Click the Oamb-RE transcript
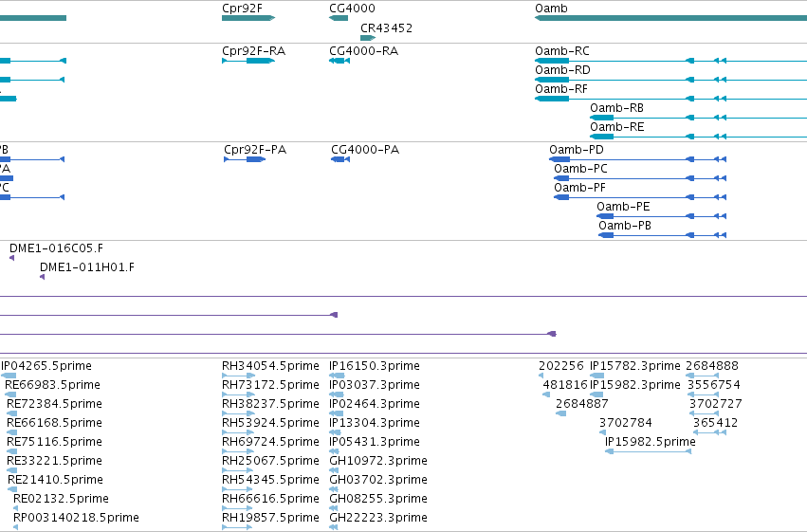Screen dimensions: 807x532 click(698, 137)
